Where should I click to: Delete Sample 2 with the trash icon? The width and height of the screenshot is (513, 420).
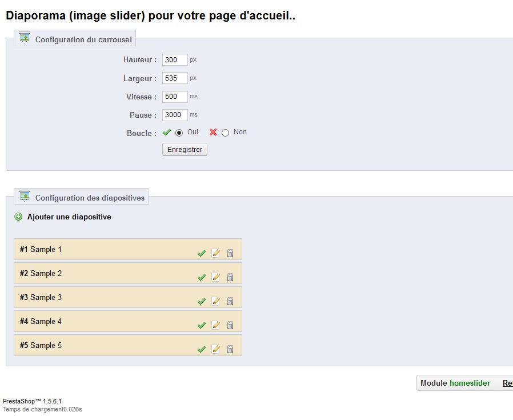230,277
